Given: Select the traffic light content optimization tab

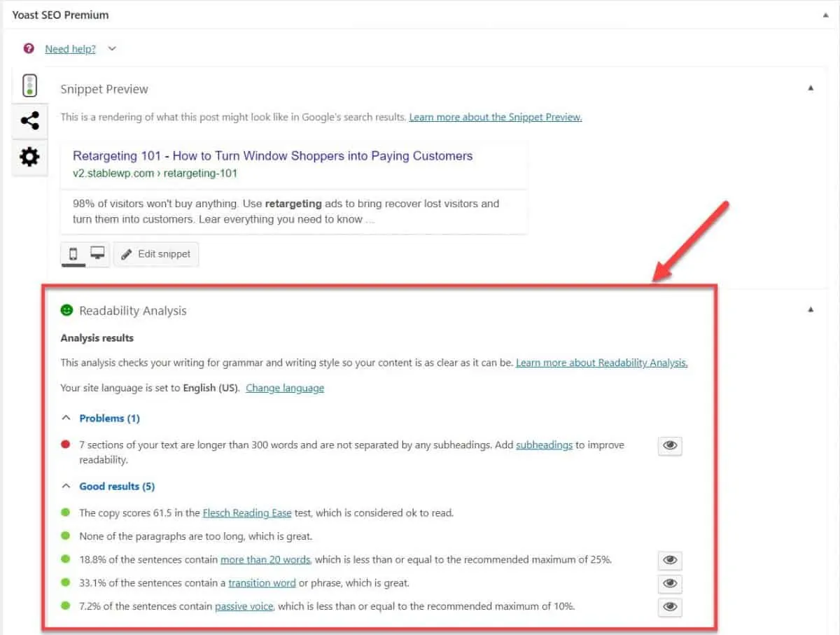Looking at the screenshot, I should click(x=29, y=86).
